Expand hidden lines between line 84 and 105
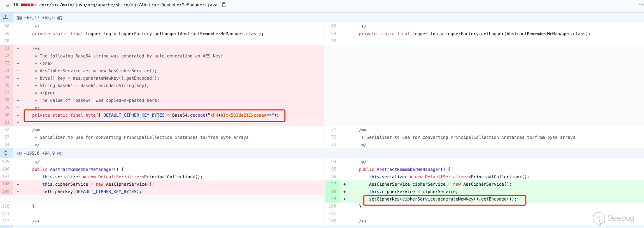The height and width of the screenshot is (228, 644). coord(6,153)
